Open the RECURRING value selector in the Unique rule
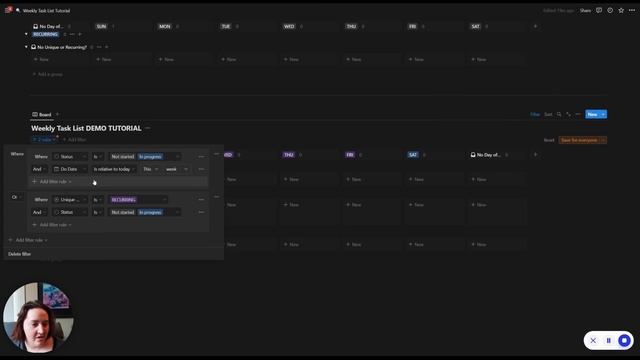Screen dimensions: 640x360 click(138, 200)
